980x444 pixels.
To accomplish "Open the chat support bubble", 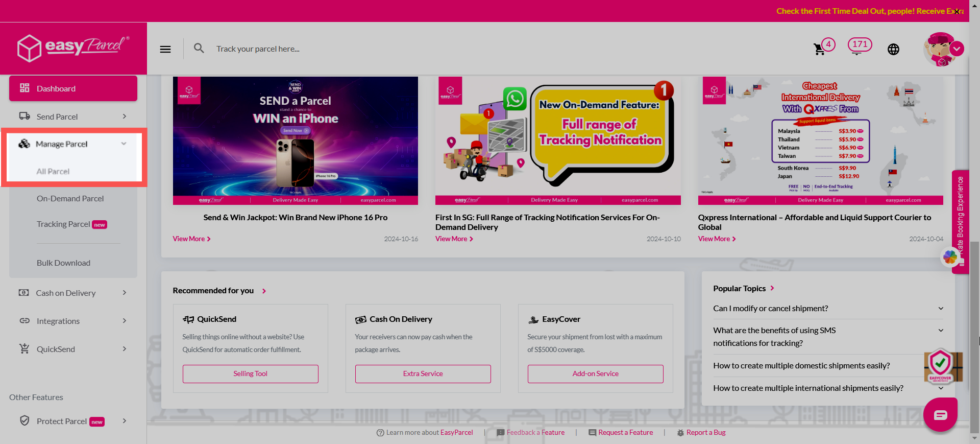I will click(940, 415).
